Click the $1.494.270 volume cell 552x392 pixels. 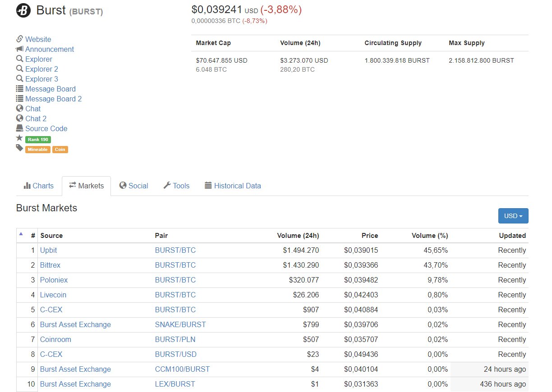[x=301, y=250]
